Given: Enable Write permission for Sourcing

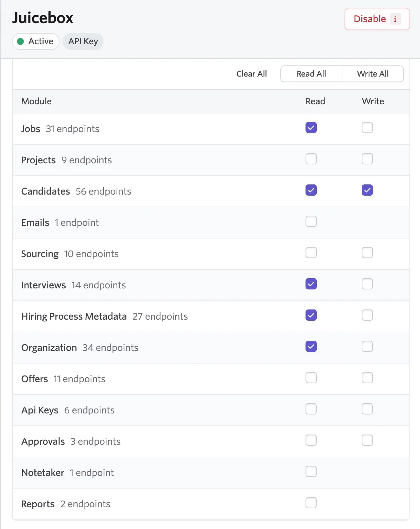Looking at the screenshot, I should pyautogui.click(x=367, y=253).
